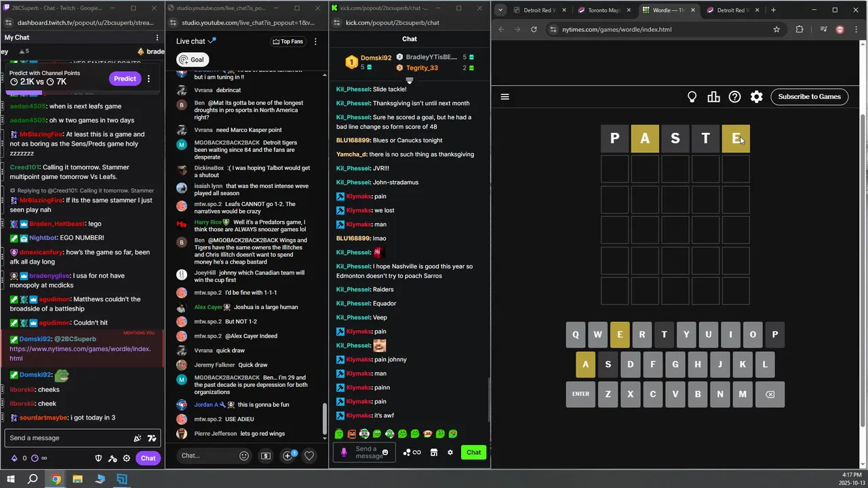Image resolution: width=868 pixels, height=488 pixels.
Task: Select the gray P tile in PASTE row
Action: coord(614,138)
